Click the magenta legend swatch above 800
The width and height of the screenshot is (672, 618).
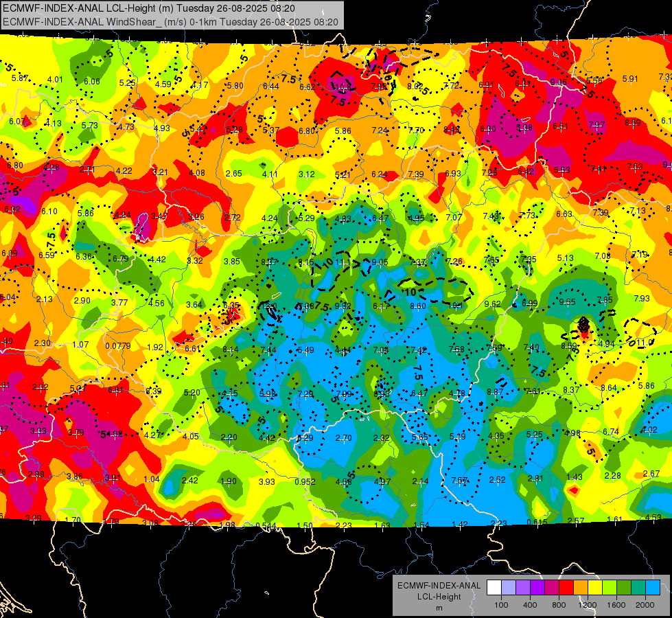click(552, 588)
